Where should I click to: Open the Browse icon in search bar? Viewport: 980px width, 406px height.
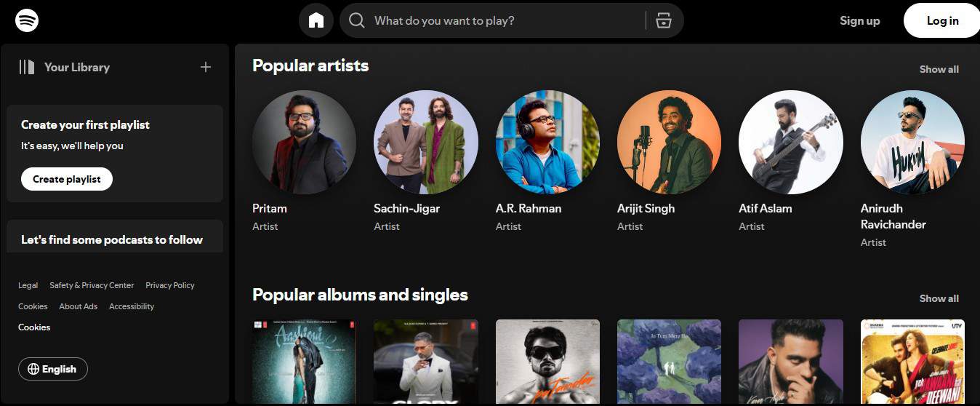[x=663, y=20]
